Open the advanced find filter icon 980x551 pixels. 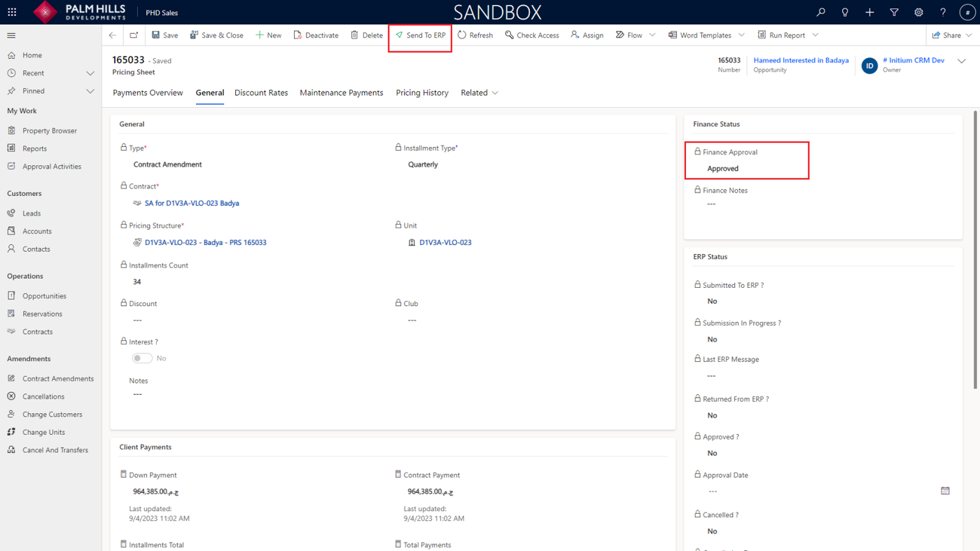[894, 12]
